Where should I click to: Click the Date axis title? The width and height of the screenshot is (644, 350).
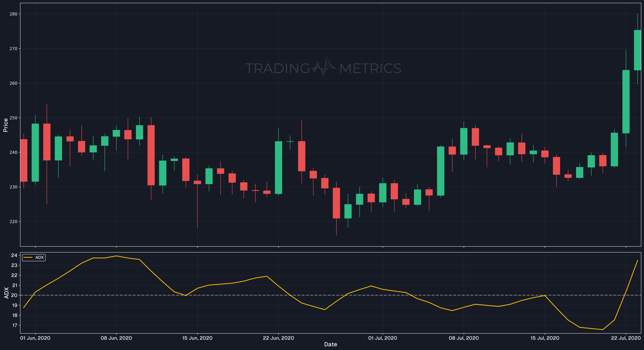[x=331, y=345]
